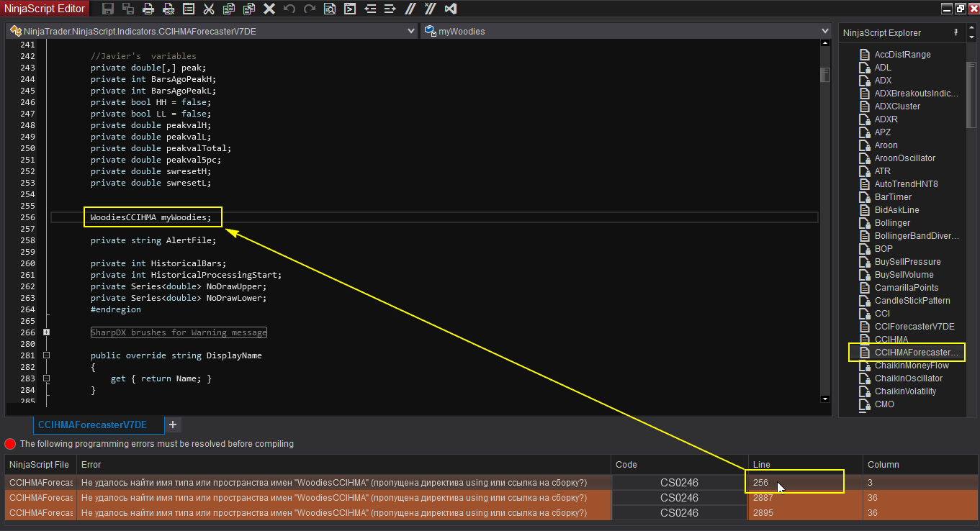Open the BidAskLine indicator
The image size is (980, 531).
(896, 210)
